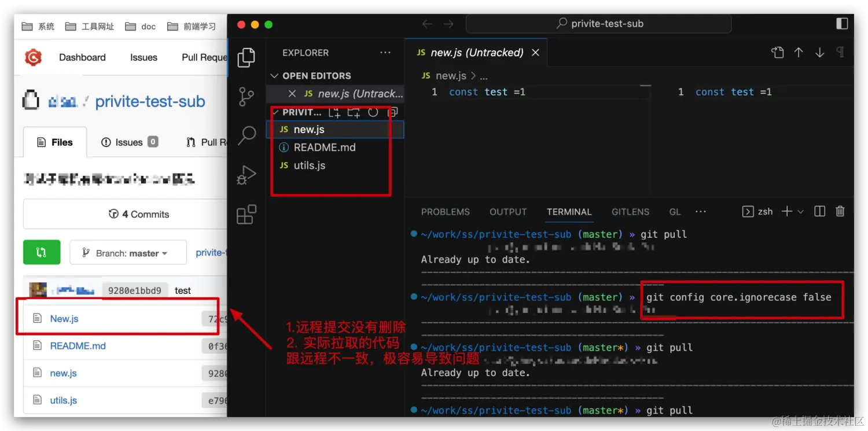Open Dashboard in the browser nav bar
This screenshot has height=431, width=868.
point(82,57)
